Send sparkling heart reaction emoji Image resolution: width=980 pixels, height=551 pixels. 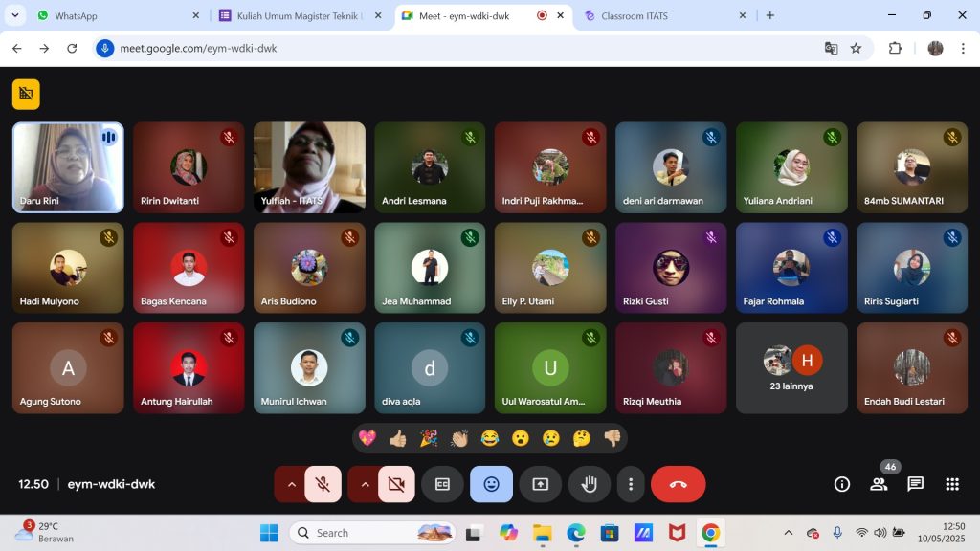(367, 438)
